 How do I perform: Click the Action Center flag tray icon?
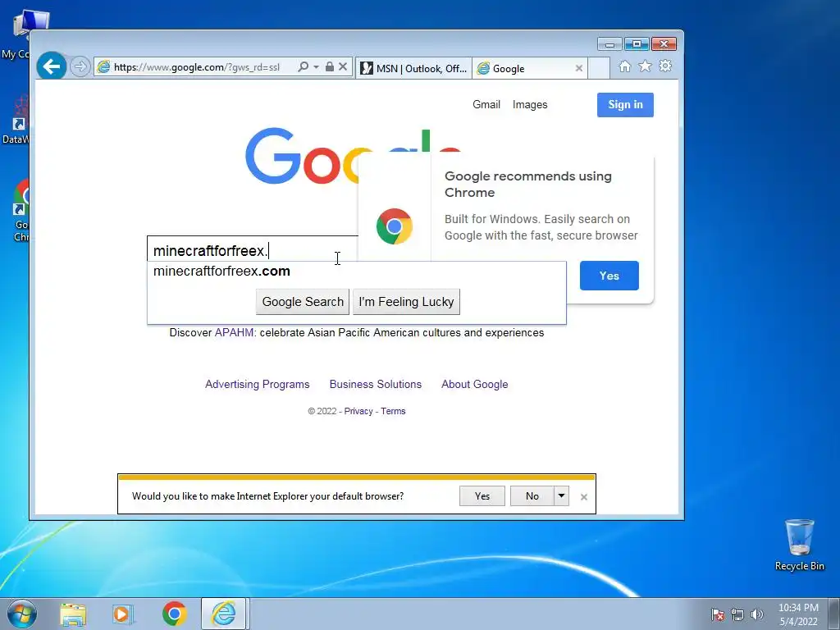[718, 614]
